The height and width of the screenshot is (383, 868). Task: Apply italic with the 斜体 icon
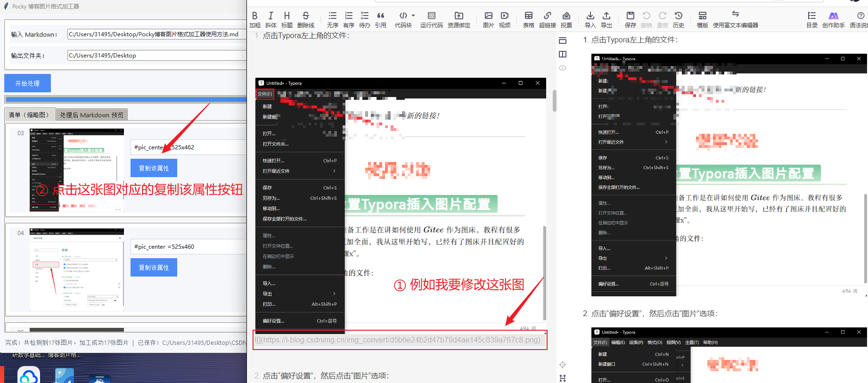[271, 20]
